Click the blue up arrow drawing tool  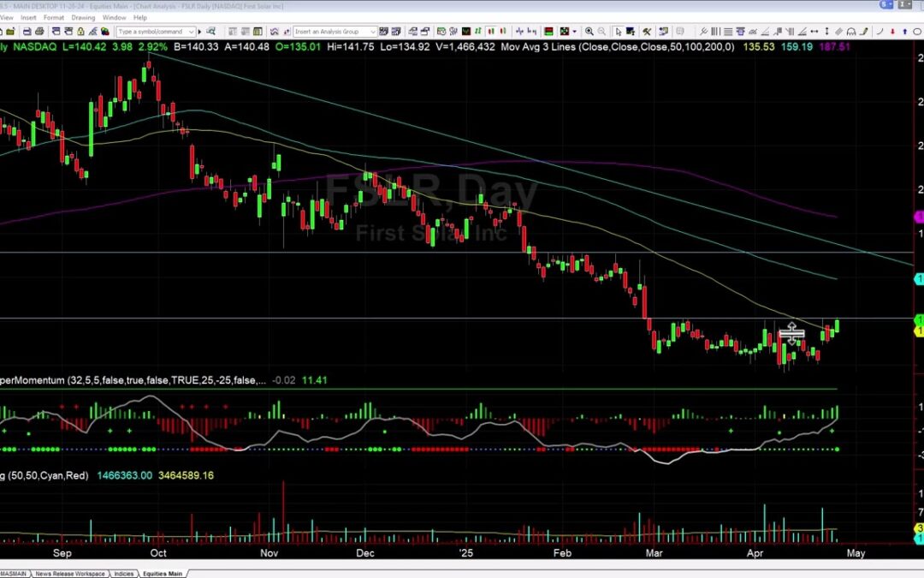pos(904,32)
